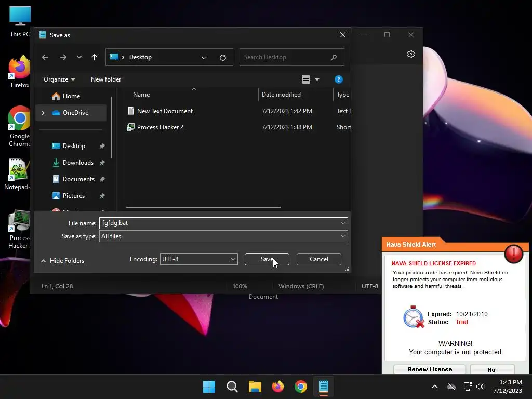Select OneDrive in navigation pane
532x399 pixels.
click(75, 113)
